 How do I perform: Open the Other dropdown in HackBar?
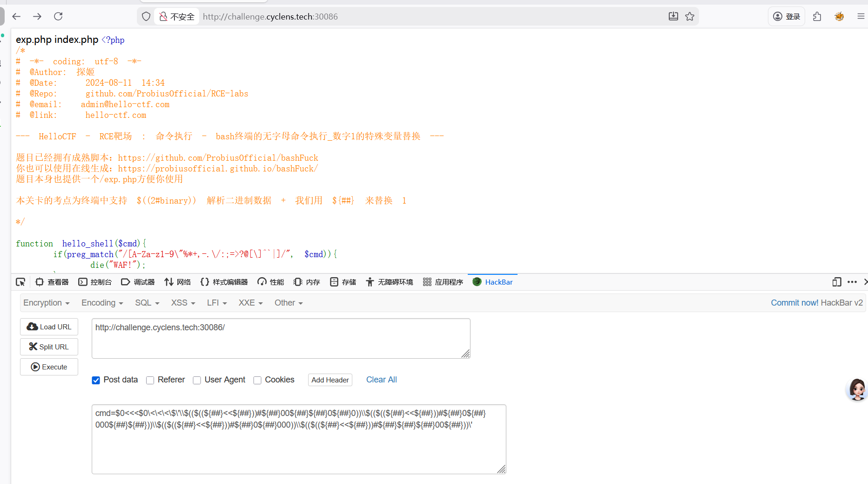[289, 303]
